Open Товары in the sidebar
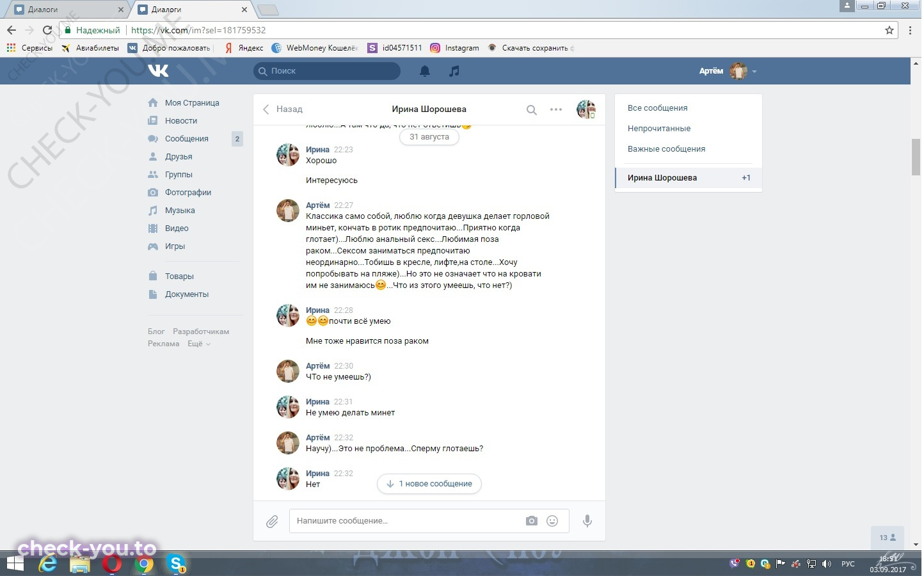 click(179, 276)
